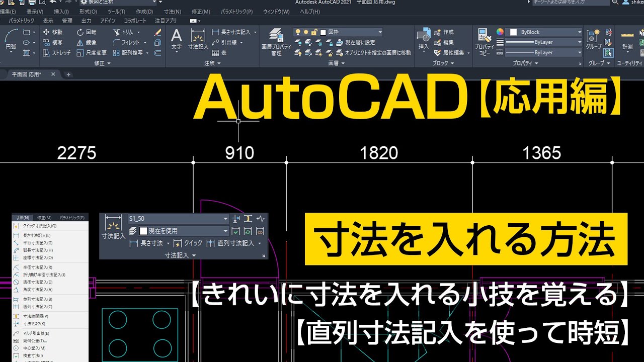Expand the 注釈 panel title
This screenshot has width=644, height=362.
pos(212,63)
